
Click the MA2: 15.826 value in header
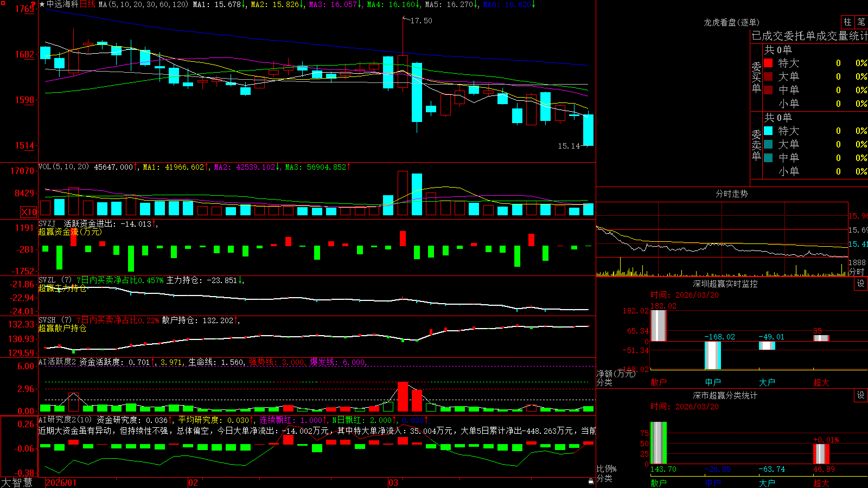[x=278, y=4]
